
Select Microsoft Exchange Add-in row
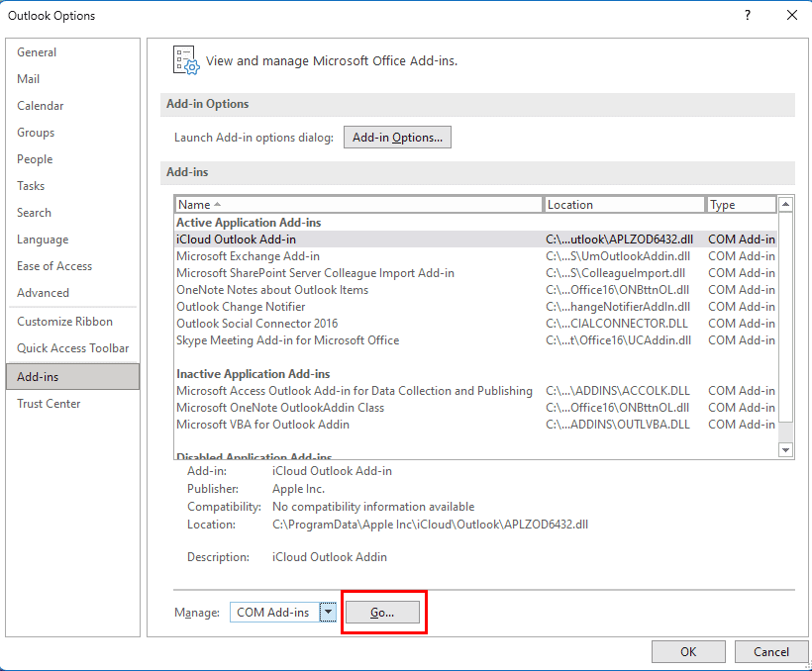click(x=475, y=256)
